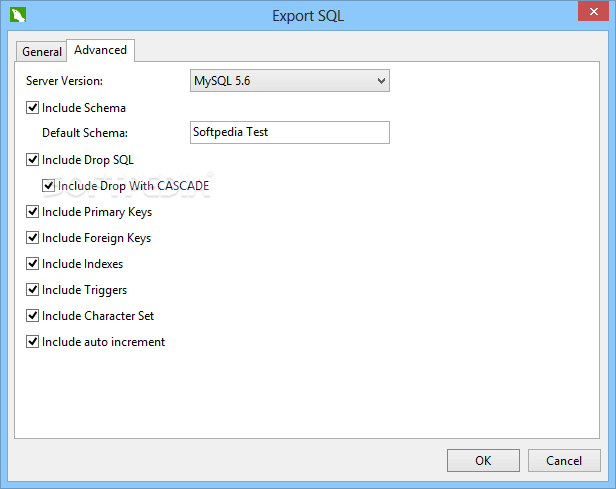Open the Server Version dropdown

pos(289,81)
